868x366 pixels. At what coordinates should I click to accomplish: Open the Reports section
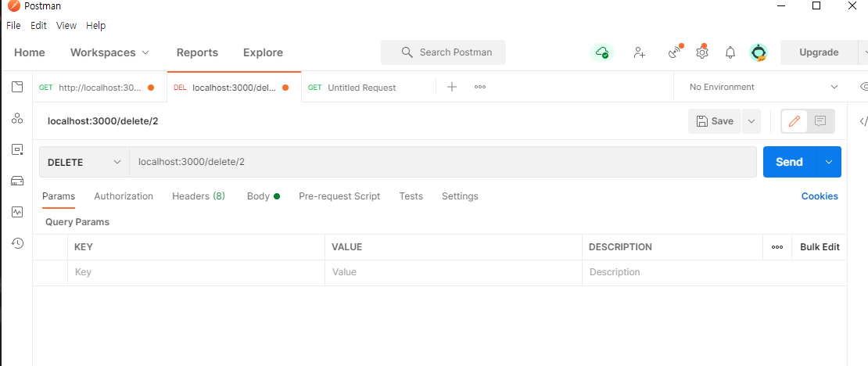pyautogui.click(x=197, y=52)
